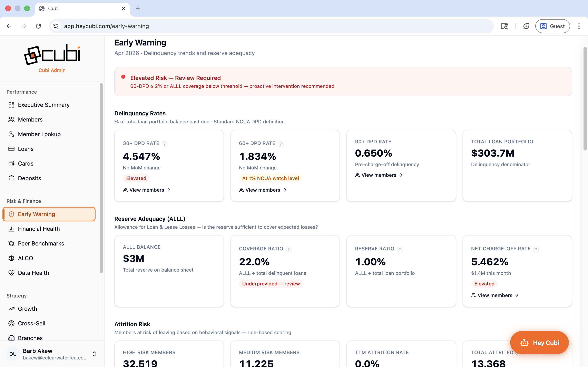This screenshot has height=367, width=588.
Task: Go to the Loans section
Action: [26, 149]
